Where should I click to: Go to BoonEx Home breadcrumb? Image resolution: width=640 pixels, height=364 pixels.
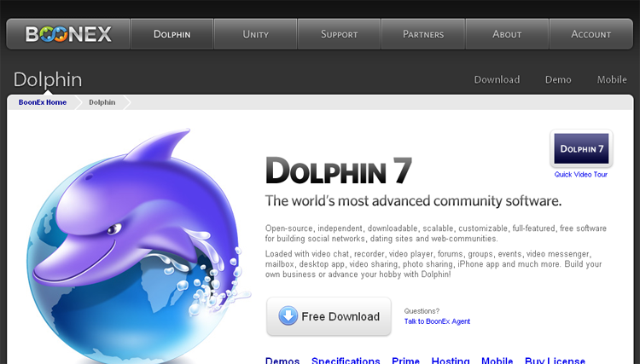43,102
